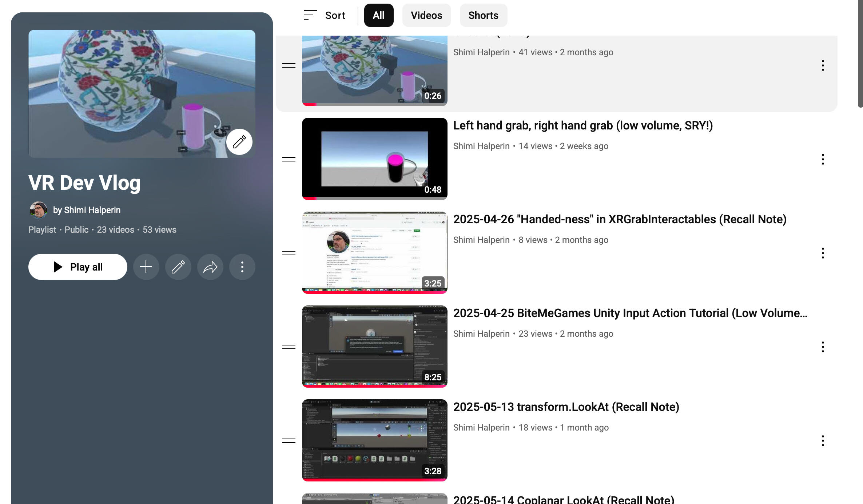Click '23 videos' in the playlist info
Viewport: 863px width, 504px height.
tap(115, 230)
